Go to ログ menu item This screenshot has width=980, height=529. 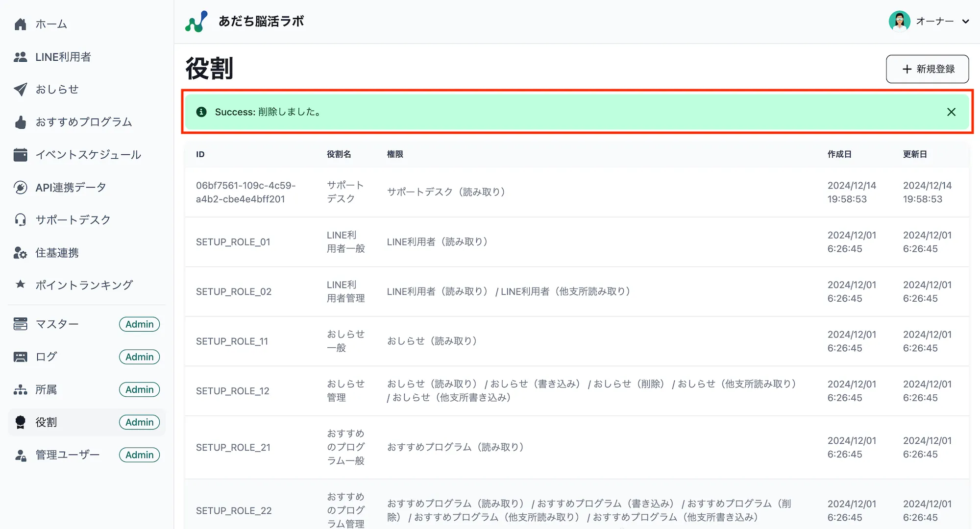click(x=47, y=357)
